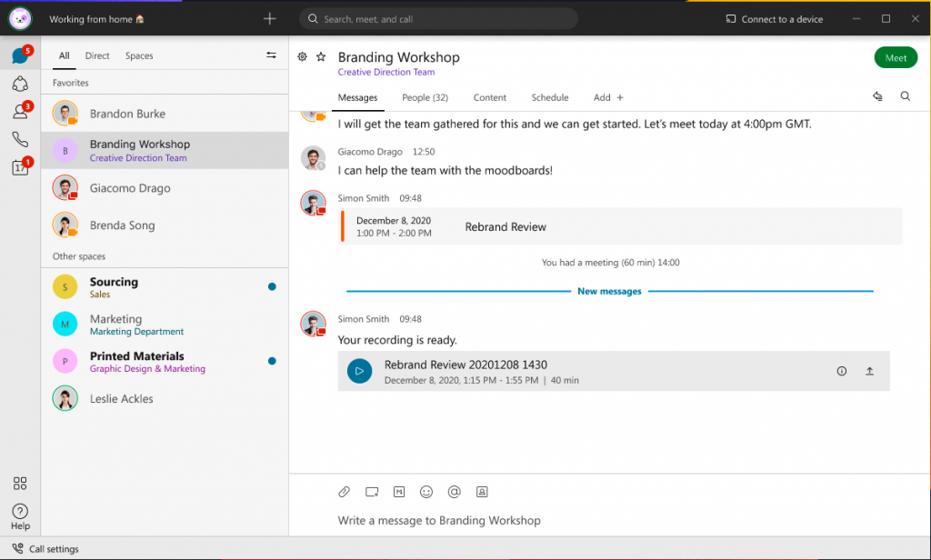931x560 pixels.
Task: Expand the Add tab in the space header
Action: click(606, 97)
